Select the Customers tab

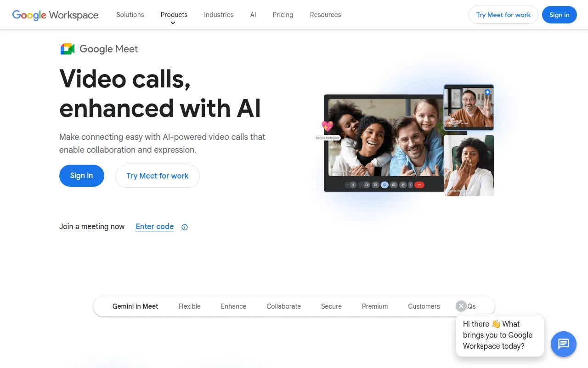point(424,306)
